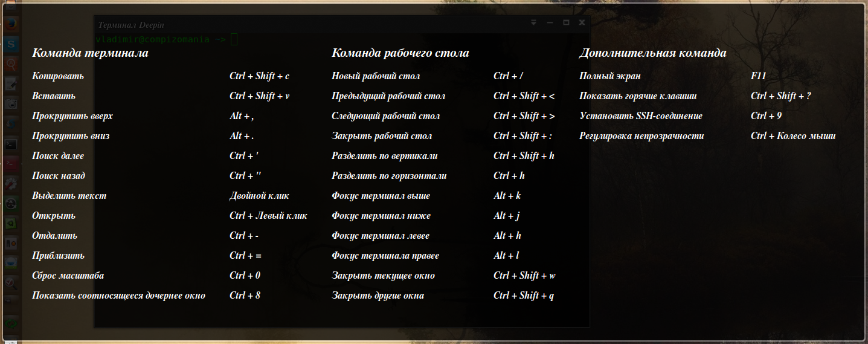Select the 'Копировать' shortcut label
Image resolution: width=868 pixels, height=344 pixels.
(58, 76)
